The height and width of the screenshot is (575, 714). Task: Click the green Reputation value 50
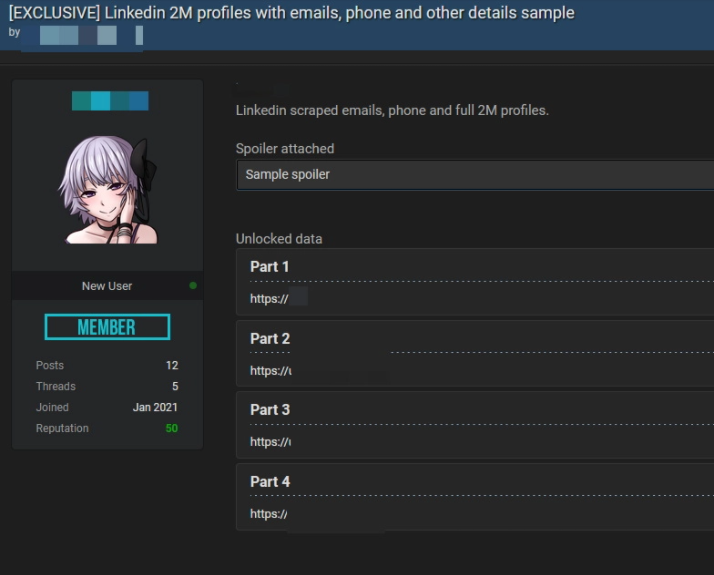pos(172,428)
